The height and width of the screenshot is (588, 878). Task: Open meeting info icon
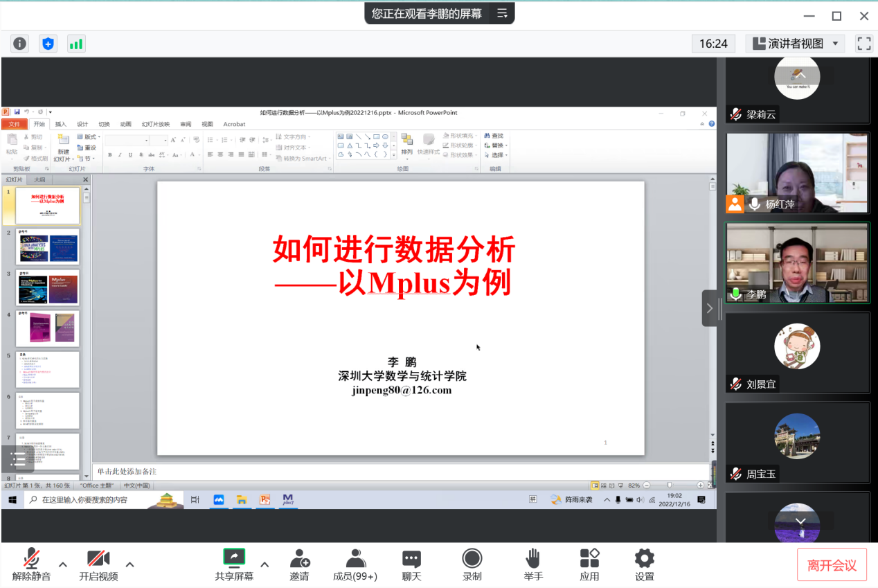tap(20, 44)
